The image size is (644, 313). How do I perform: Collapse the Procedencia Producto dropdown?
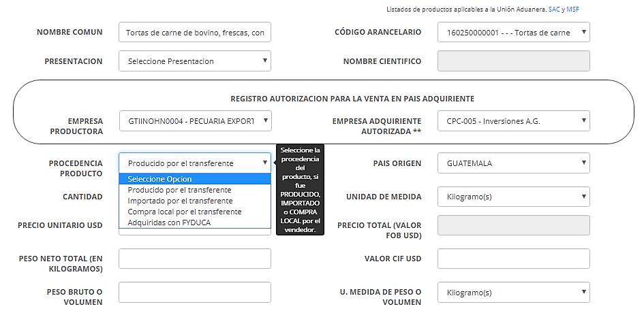point(195,163)
